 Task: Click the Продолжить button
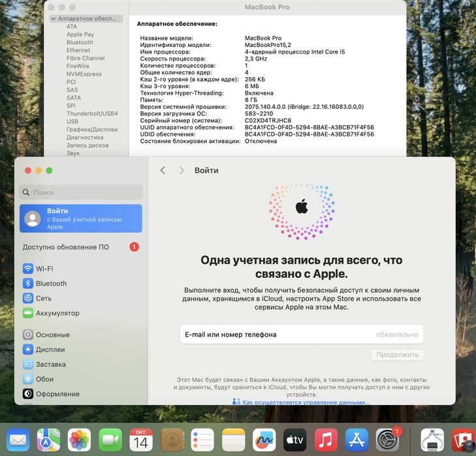[x=398, y=355]
